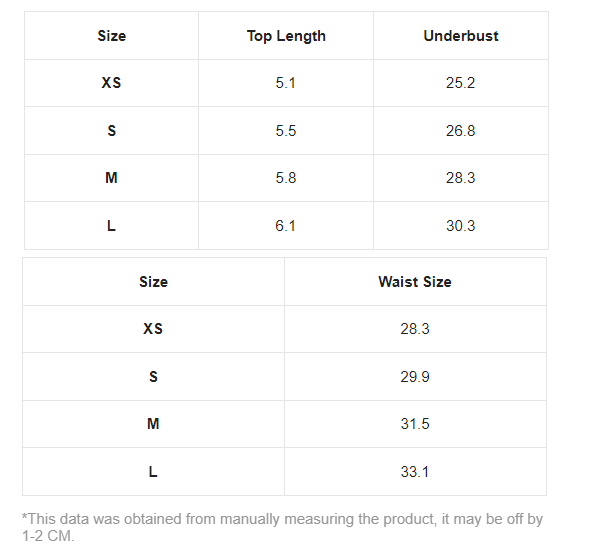The image size is (610, 553).
Task: Select the waist size value 31.5
Action: [x=414, y=424]
